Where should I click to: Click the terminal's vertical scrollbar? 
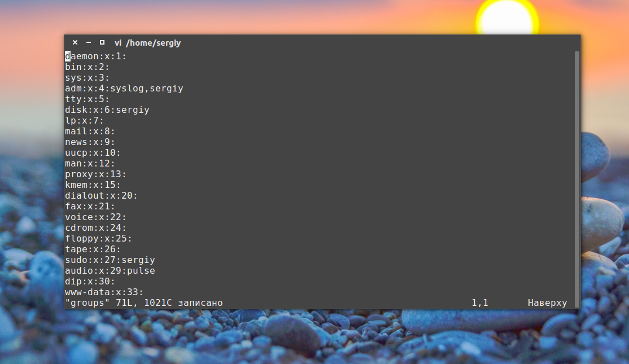[577, 179]
